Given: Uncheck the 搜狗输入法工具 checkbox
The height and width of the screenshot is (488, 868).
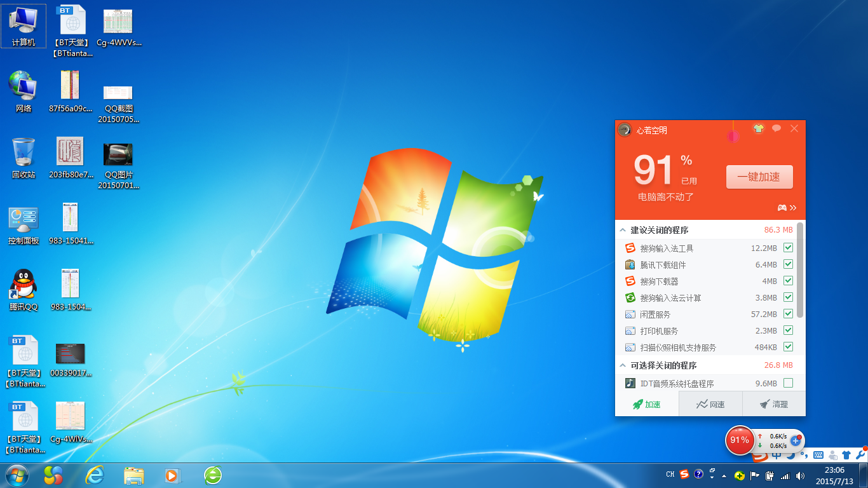Looking at the screenshot, I should [x=788, y=248].
